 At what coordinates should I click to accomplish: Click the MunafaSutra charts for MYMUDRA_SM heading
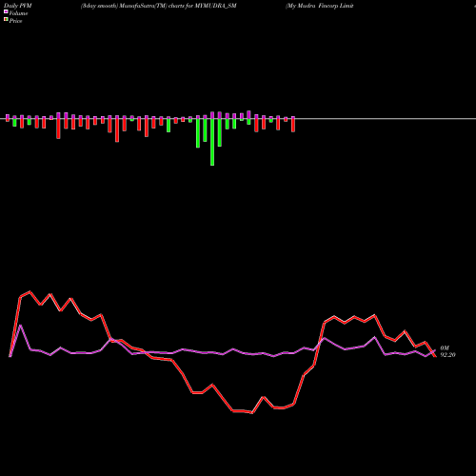click(x=159, y=6)
